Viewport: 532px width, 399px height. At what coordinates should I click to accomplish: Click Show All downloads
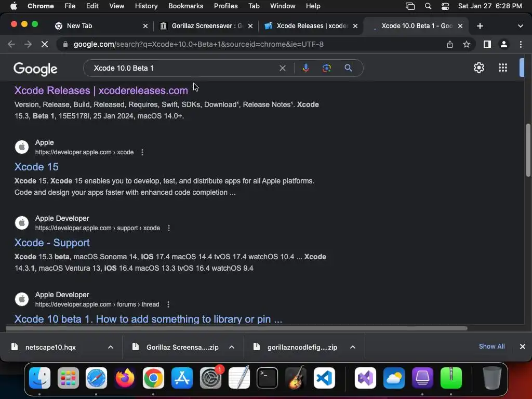point(491,347)
